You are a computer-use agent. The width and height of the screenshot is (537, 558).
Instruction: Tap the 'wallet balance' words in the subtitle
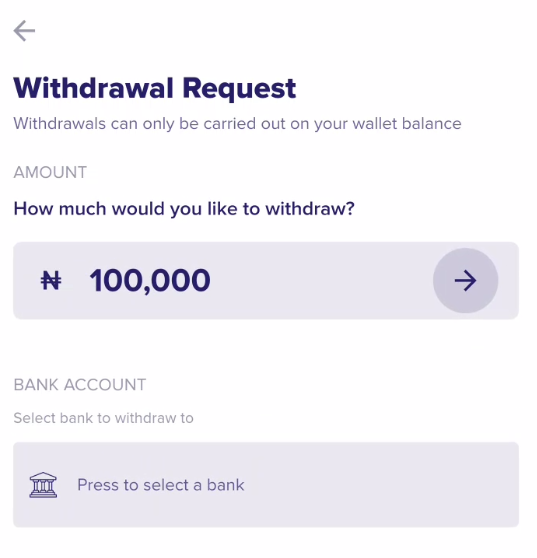pos(407,124)
